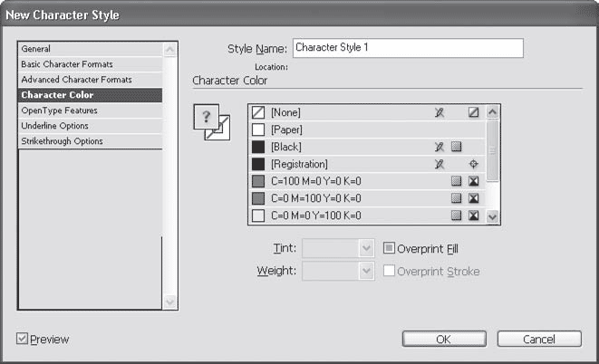Screen dimensions: 599x364
Task: Enable Overprint Fill checkbox
Action: tap(389, 247)
